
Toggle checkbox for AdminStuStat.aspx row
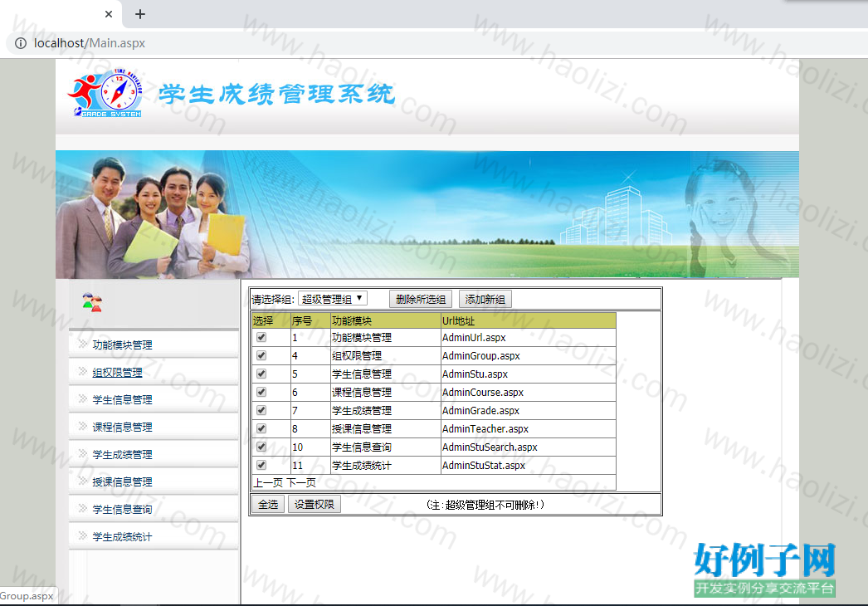[261, 465]
